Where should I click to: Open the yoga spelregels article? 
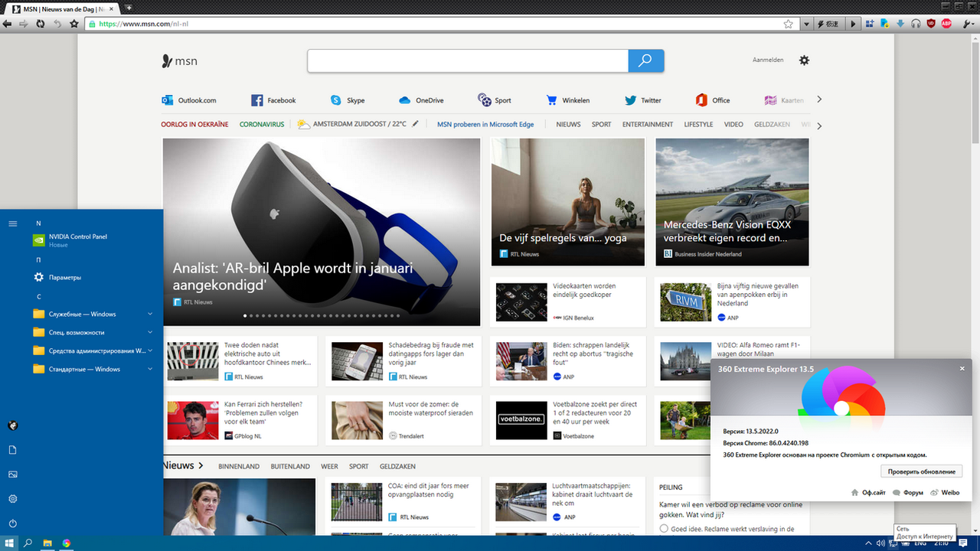pos(568,202)
